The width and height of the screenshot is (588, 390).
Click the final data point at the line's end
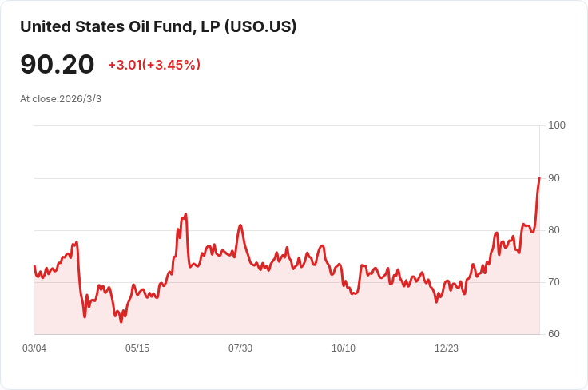(x=539, y=177)
